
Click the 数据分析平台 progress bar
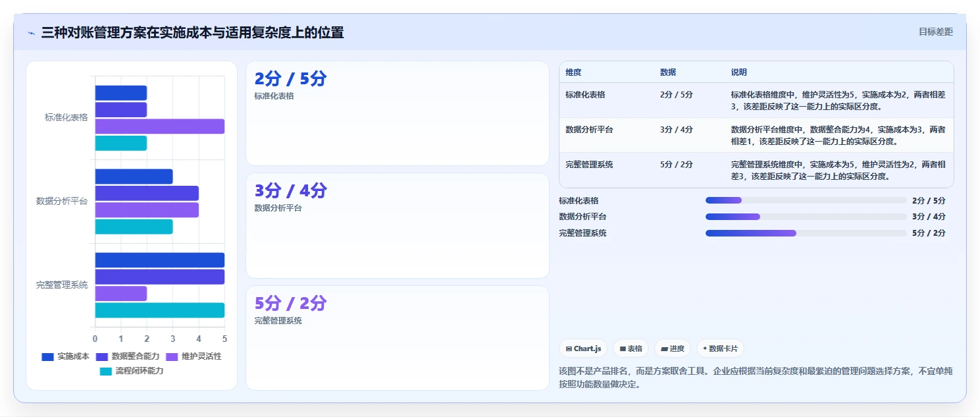click(x=806, y=217)
